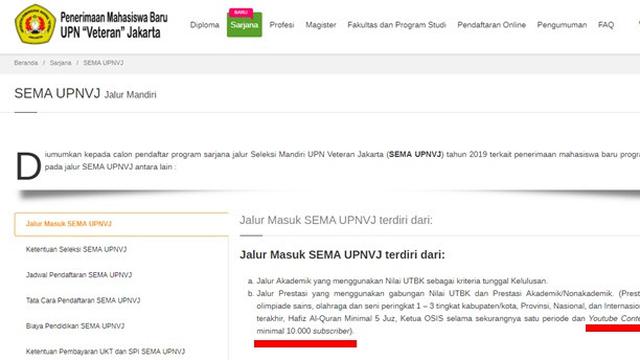Switch to Ketentuan Seleksi SEMA UPNVJ tab
The width and height of the screenshot is (640, 360).
[121, 249]
